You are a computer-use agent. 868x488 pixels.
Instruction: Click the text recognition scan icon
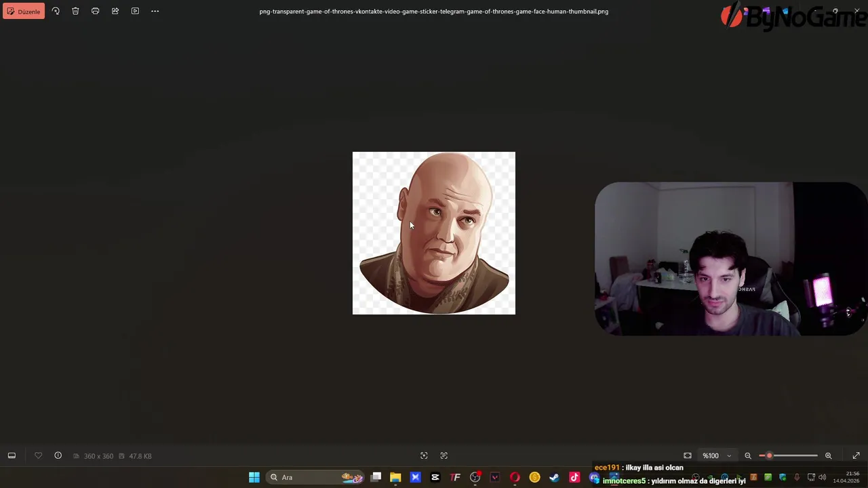pyautogui.click(x=444, y=456)
